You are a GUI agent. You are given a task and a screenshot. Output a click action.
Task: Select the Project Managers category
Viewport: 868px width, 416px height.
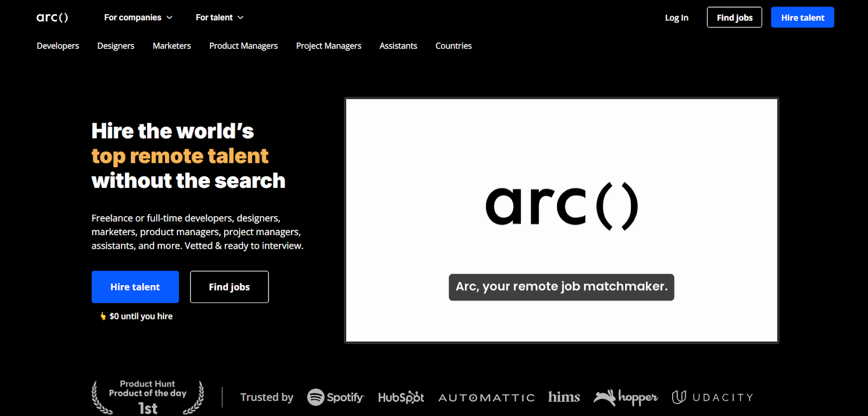click(x=329, y=46)
